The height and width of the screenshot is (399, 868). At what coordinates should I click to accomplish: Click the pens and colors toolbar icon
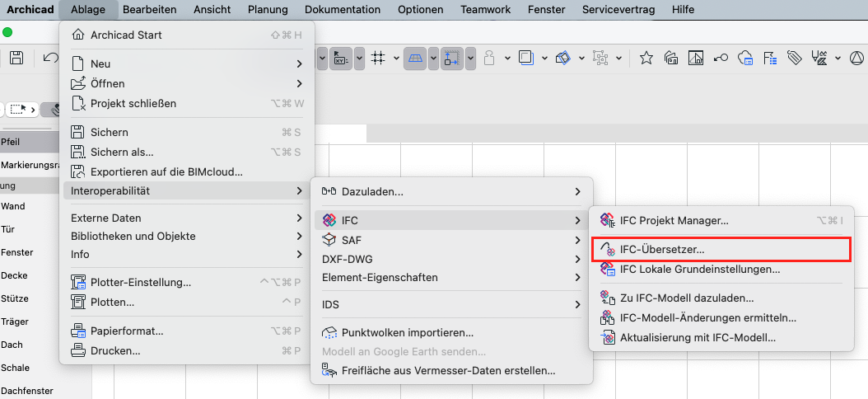coord(819,58)
